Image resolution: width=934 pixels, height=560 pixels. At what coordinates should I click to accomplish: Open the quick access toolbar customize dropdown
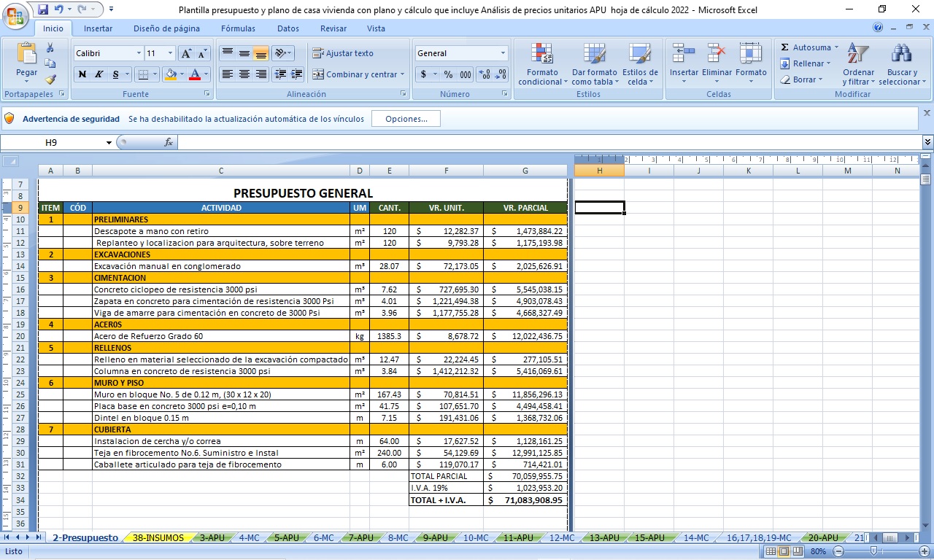[111, 9]
